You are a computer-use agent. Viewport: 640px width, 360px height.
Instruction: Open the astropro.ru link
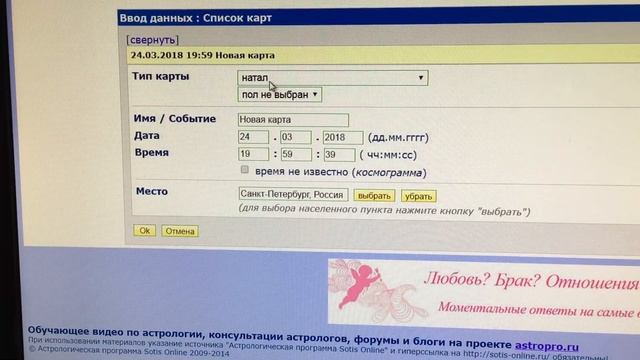547,346
